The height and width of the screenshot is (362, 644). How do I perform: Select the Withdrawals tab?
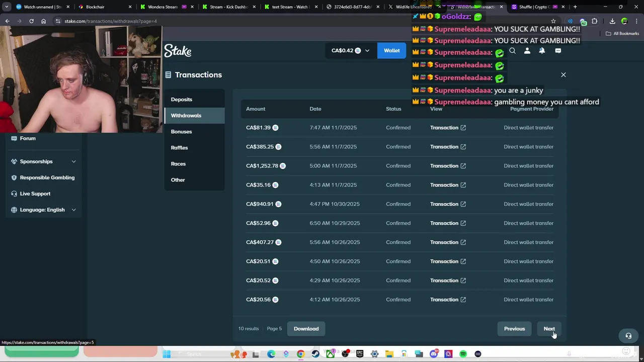[194, 116]
